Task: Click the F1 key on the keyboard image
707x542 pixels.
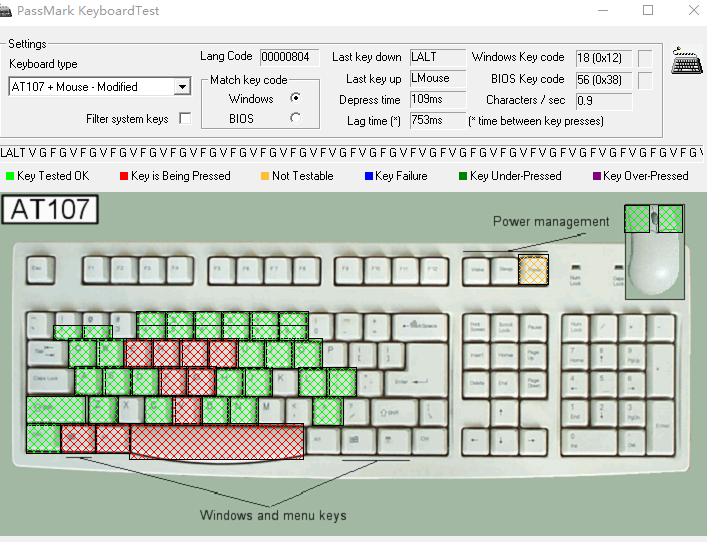Action: (x=96, y=270)
